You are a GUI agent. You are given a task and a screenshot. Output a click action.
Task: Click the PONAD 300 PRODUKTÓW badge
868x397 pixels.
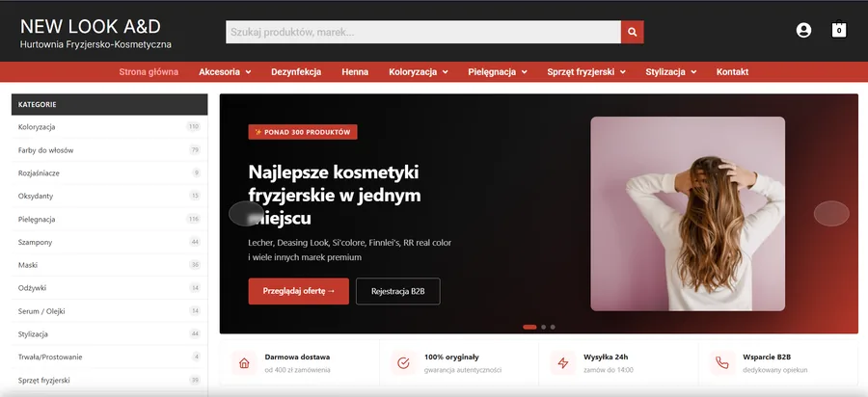pyautogui.click(x=303, y=132)
